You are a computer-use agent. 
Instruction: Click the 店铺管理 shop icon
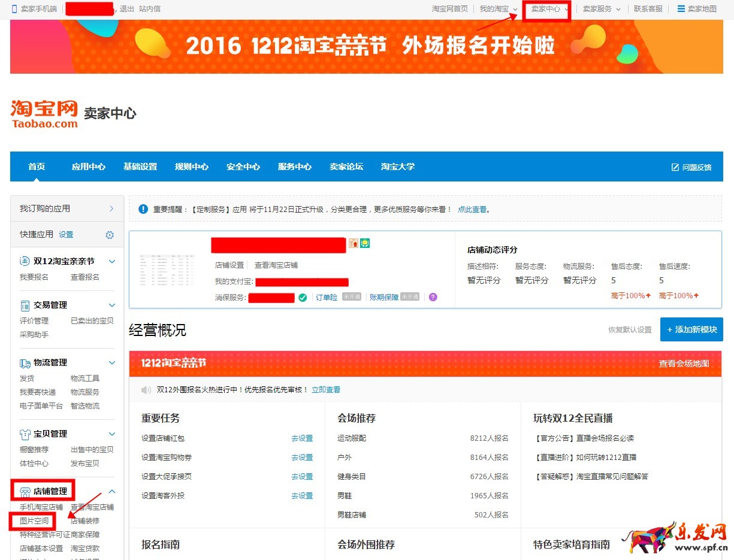click(x=25, y=492)
